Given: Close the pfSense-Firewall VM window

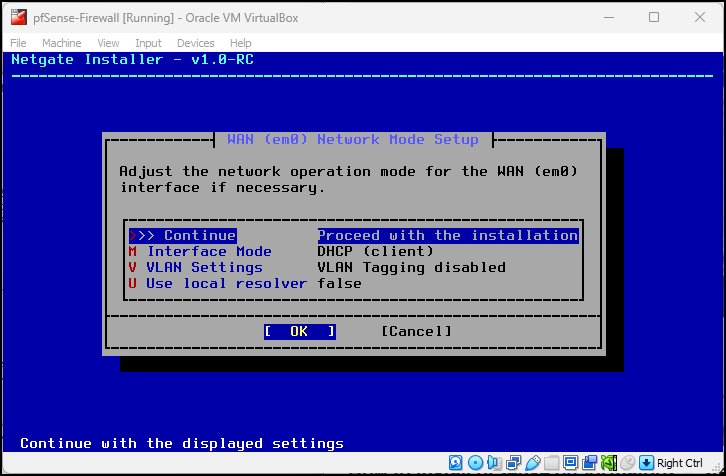Looking at the screenshot, I should pyautogui.click(x=700, y=18).
